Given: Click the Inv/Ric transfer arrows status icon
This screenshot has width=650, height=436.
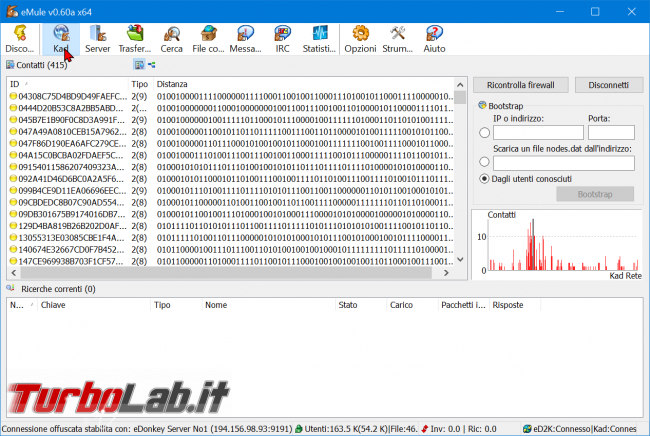Looking at the screenshot, I should pos(424,429).
